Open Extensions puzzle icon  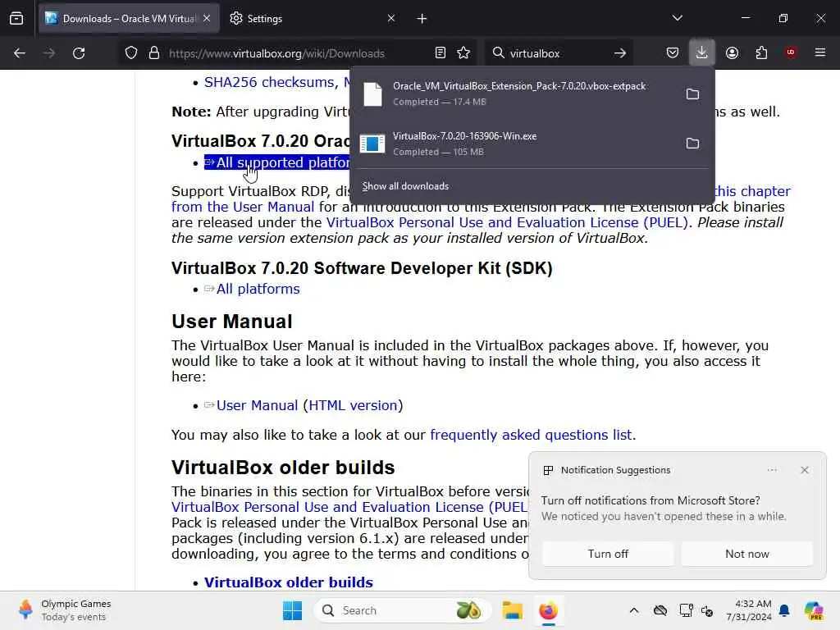tap(761, 52)
